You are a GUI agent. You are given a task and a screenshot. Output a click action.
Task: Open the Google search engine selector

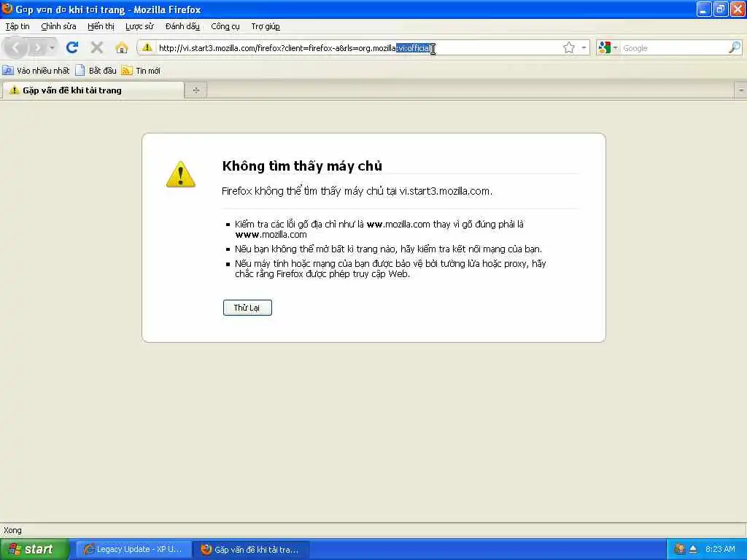click(x=608, y=47)
